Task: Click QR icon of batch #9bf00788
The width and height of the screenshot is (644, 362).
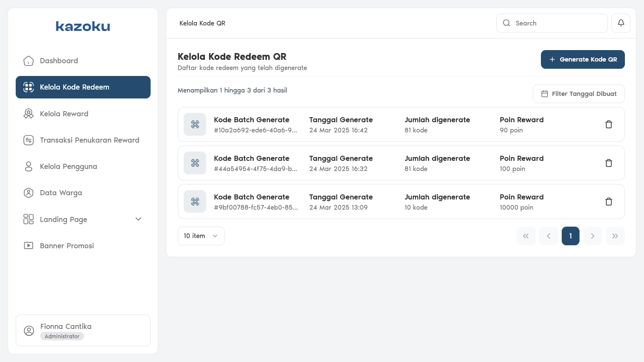Action: point(195,202)
